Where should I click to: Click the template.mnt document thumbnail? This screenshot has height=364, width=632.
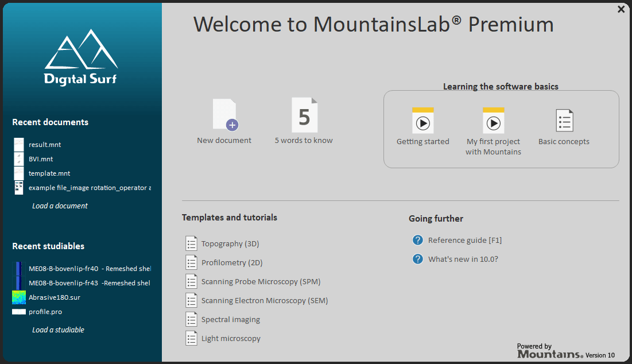pos(18,173)
